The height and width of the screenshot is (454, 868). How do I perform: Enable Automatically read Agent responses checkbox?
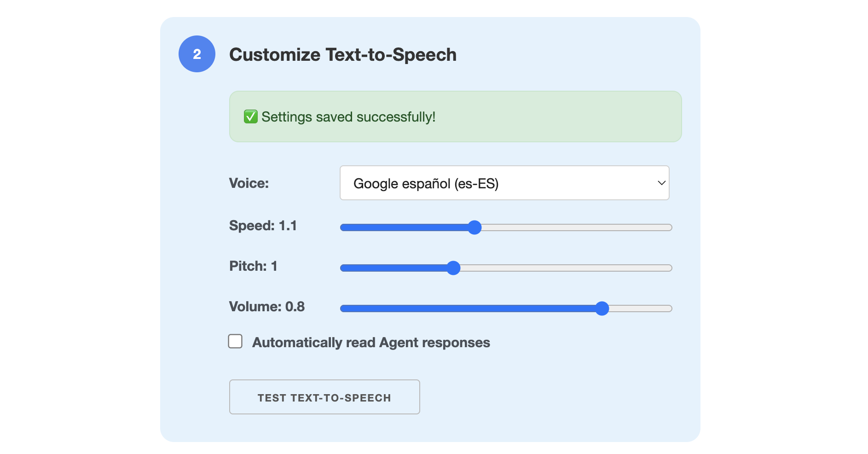pyautogui.click(x=235, y=341)
